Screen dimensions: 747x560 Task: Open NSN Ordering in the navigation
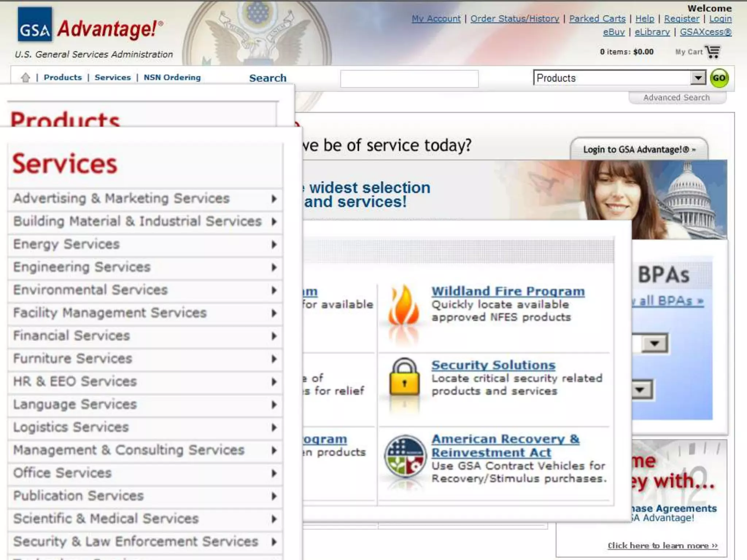(x=172, y=77)
